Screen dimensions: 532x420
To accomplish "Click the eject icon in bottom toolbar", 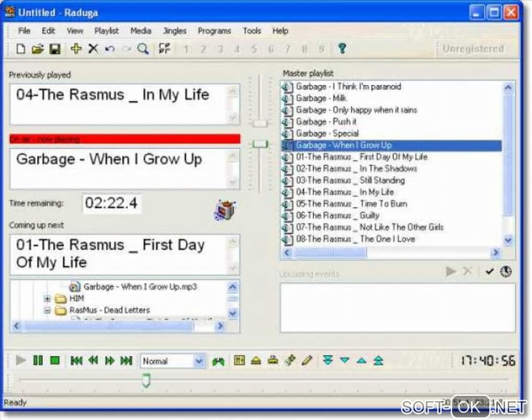I will tap(256, 361).
